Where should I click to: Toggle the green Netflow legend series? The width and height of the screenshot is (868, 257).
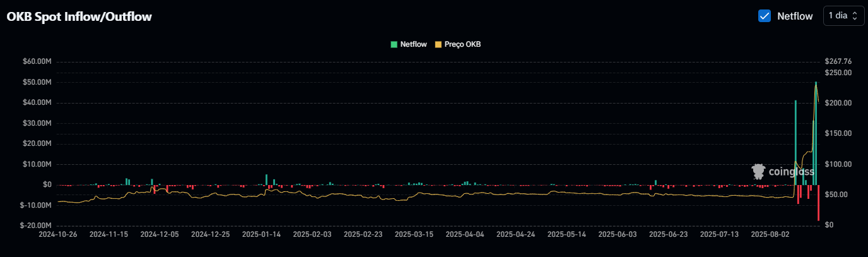394,44
